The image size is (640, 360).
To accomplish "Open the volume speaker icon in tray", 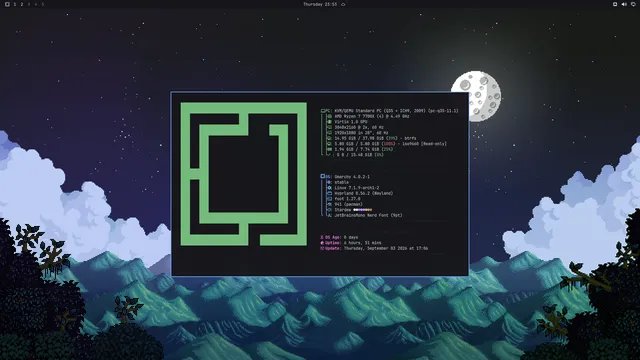I will [x=624, y=4].
